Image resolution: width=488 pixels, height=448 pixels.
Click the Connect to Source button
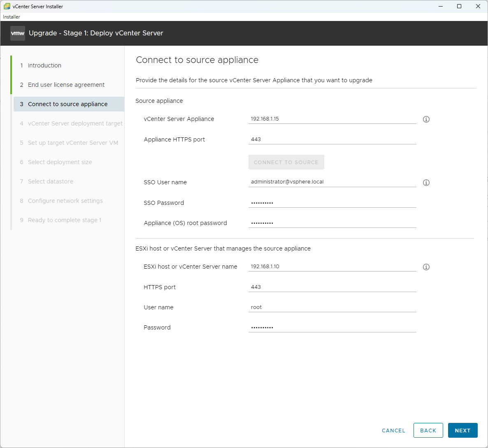pos(286,162)
